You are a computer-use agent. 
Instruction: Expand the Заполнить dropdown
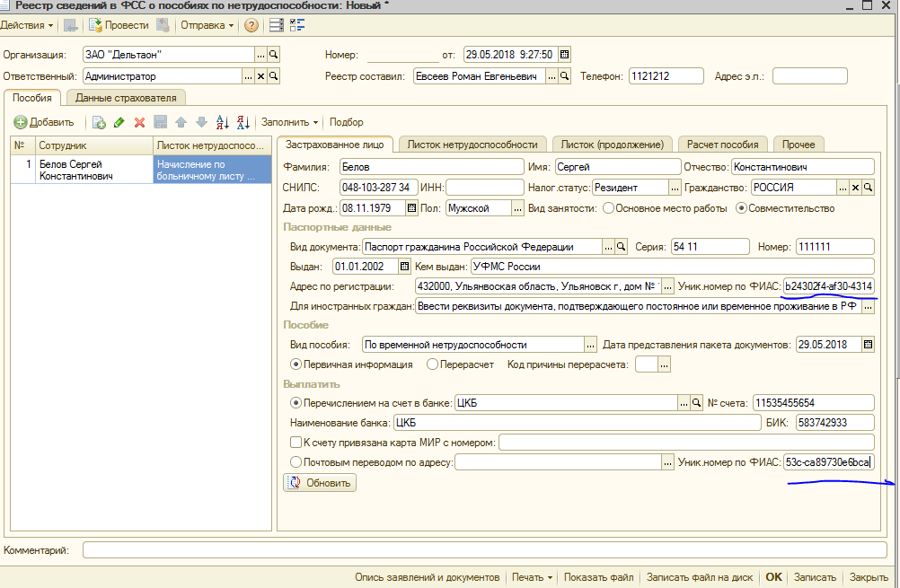tap(289, 122)
